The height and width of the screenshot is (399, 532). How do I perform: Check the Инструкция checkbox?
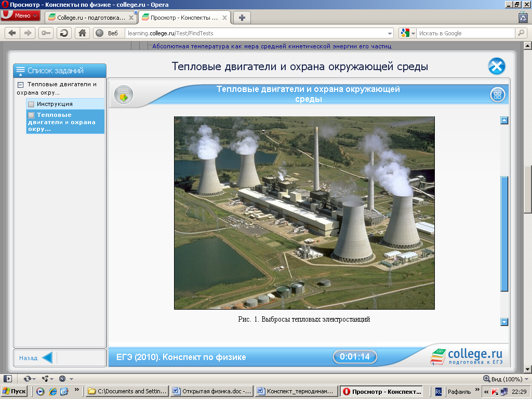31,104
